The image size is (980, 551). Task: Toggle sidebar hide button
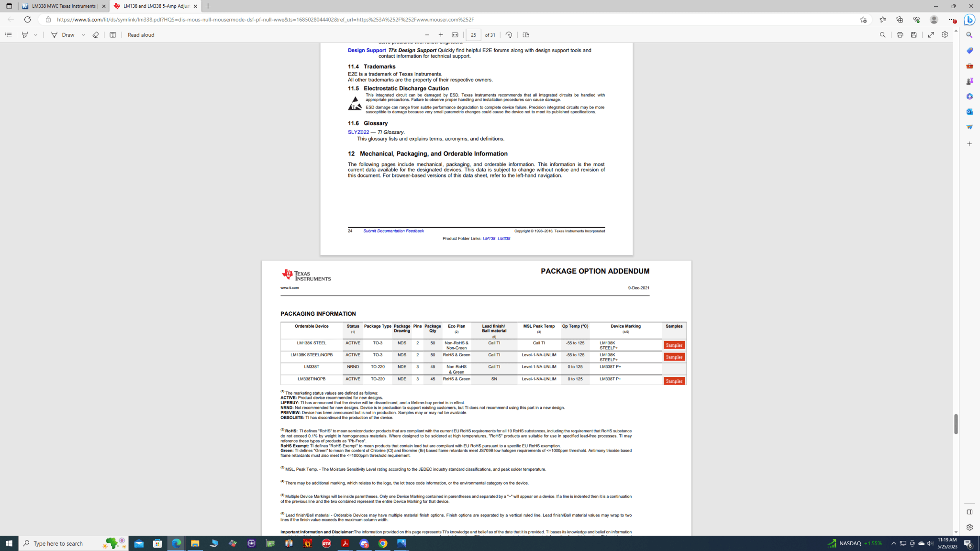[x=969, y=512]
